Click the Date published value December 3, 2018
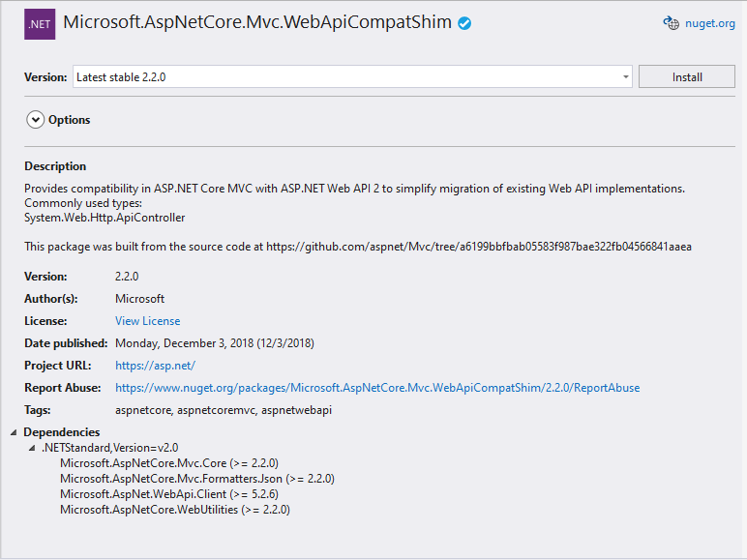This screenshot has width=747, height=560. coord(215,343)
